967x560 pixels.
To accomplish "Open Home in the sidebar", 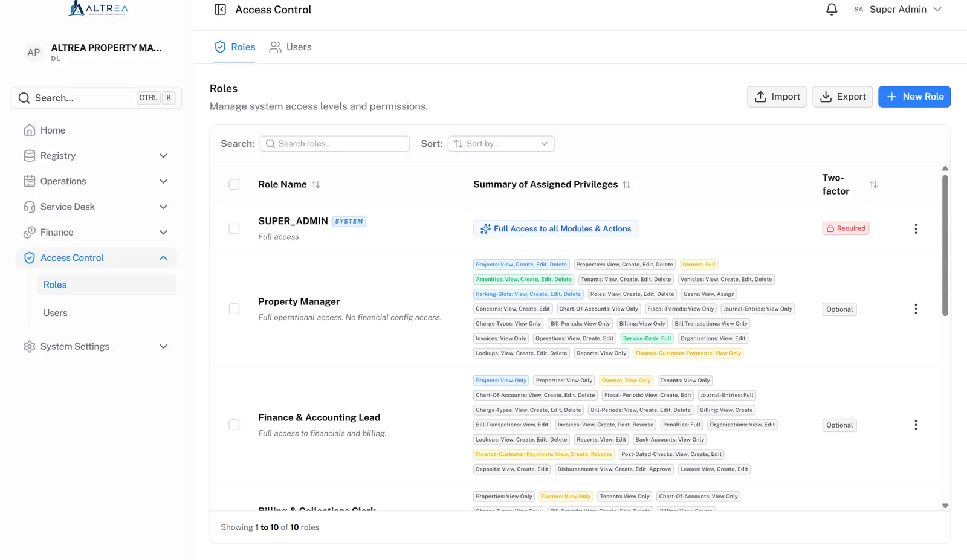I will [x=97, y=130].
